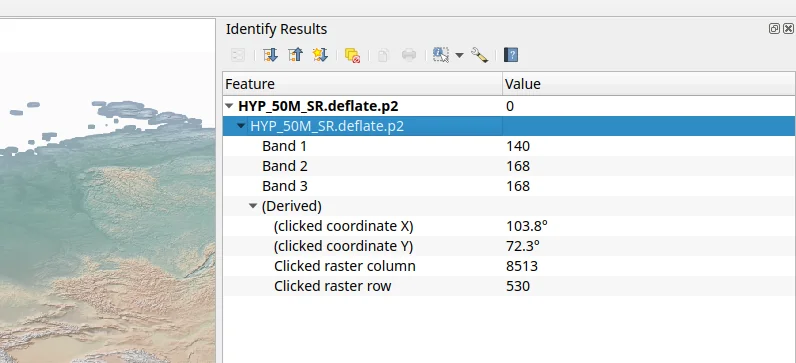Collapse the highlighted HYP_50M_SR.deflate.p2 sub-item
Image resolution: width=796 pixels, height=363 pixels.
241,126
